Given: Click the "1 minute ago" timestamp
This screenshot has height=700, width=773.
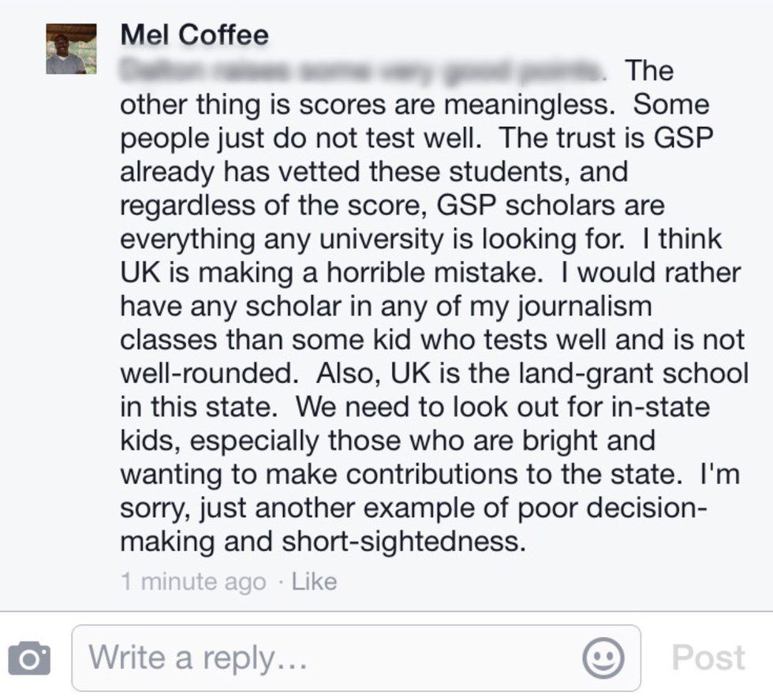Looking at the screenshot, I should [193, 583].
